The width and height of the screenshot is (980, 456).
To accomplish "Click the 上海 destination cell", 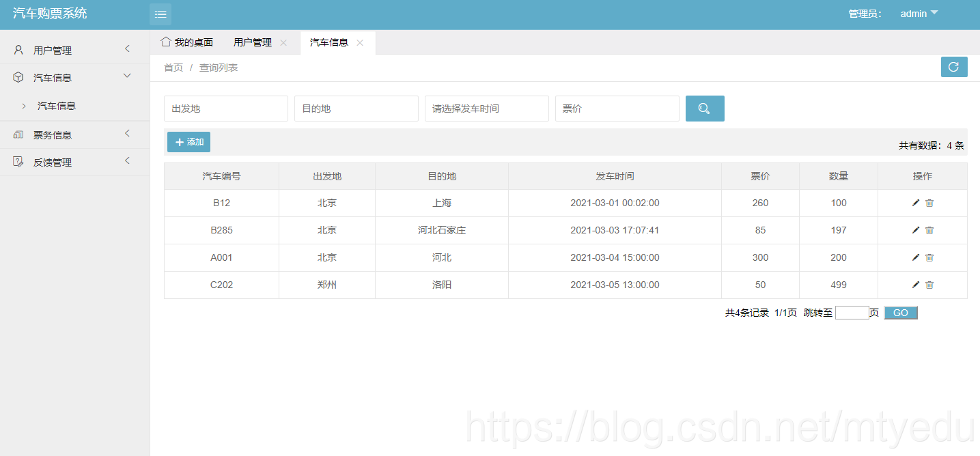I will click(442, 203).
